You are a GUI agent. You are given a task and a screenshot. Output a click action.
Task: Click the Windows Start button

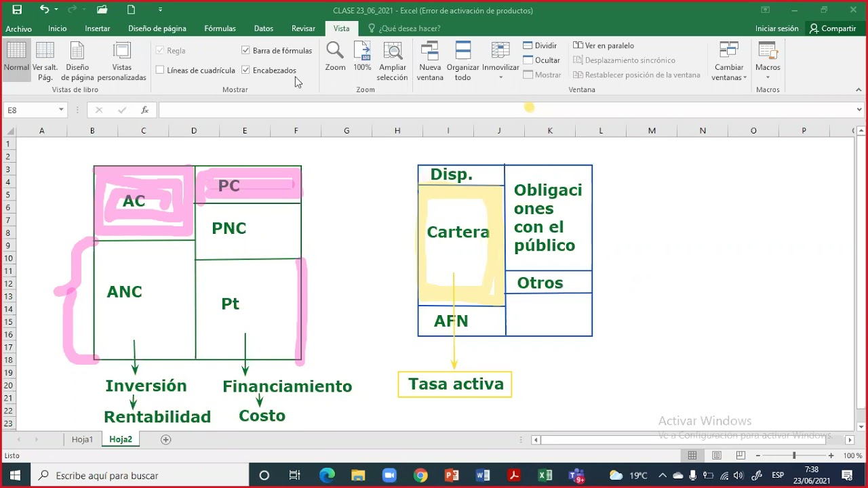coord(15,475)
